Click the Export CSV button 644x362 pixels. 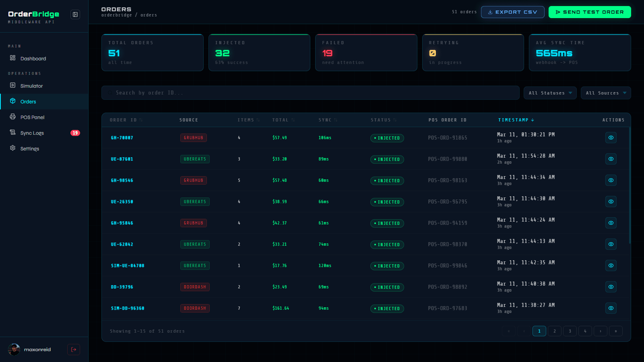click(x=512, y=12)
